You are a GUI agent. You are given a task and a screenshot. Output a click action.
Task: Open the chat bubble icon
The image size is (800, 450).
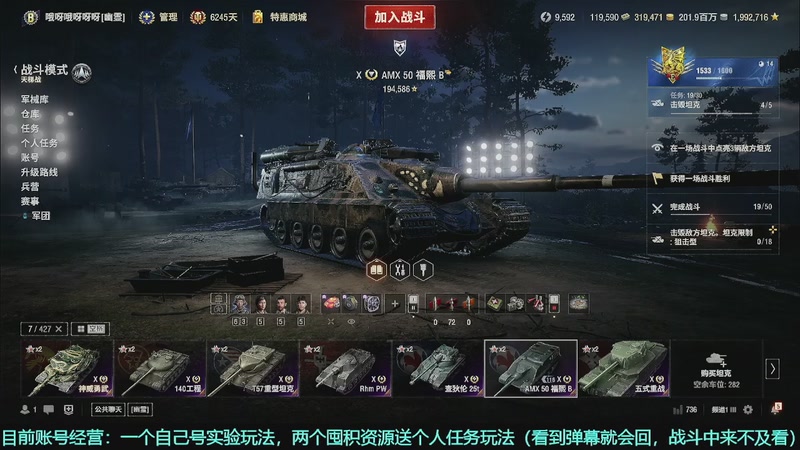tap(49, 410)
